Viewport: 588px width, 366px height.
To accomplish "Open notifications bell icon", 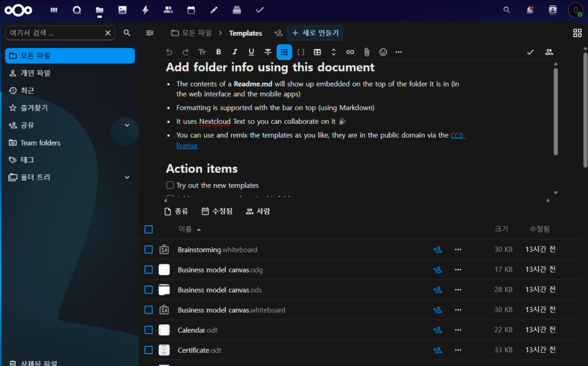I will 529,10.
